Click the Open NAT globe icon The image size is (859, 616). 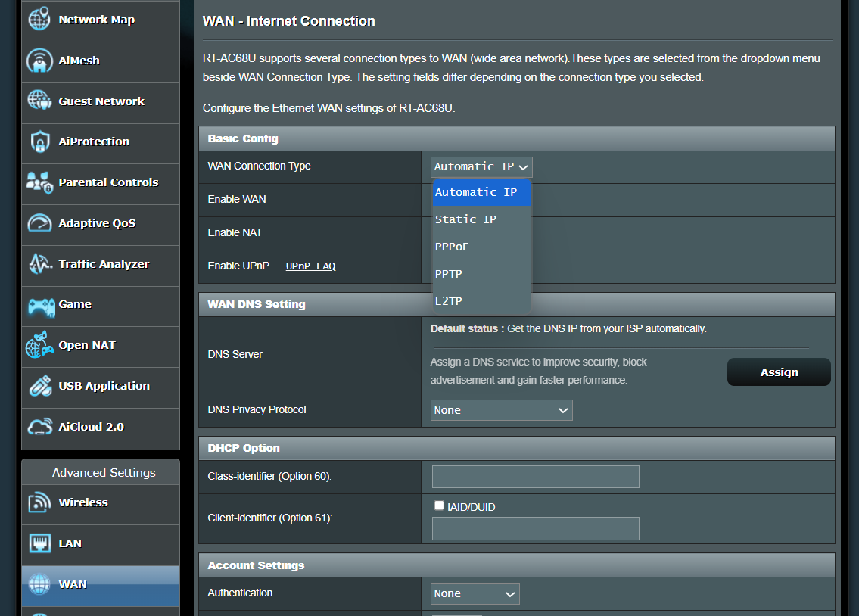click(x=39, y=345)
